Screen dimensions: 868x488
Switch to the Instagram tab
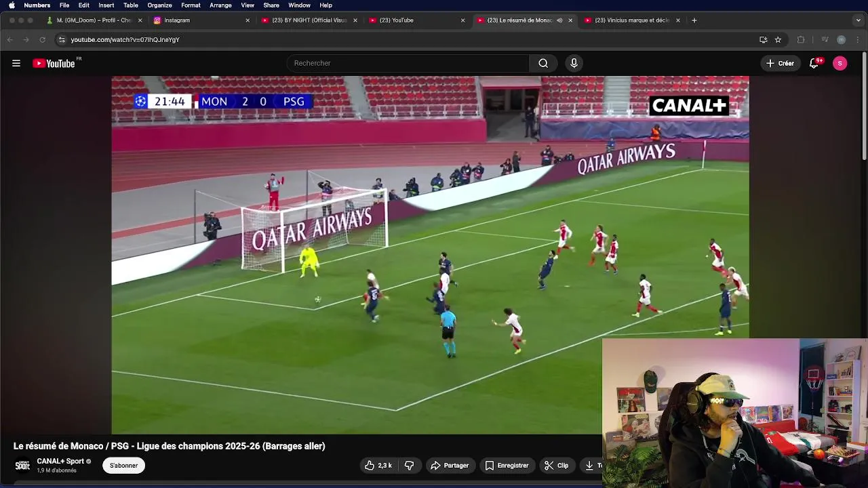point(201,20)
